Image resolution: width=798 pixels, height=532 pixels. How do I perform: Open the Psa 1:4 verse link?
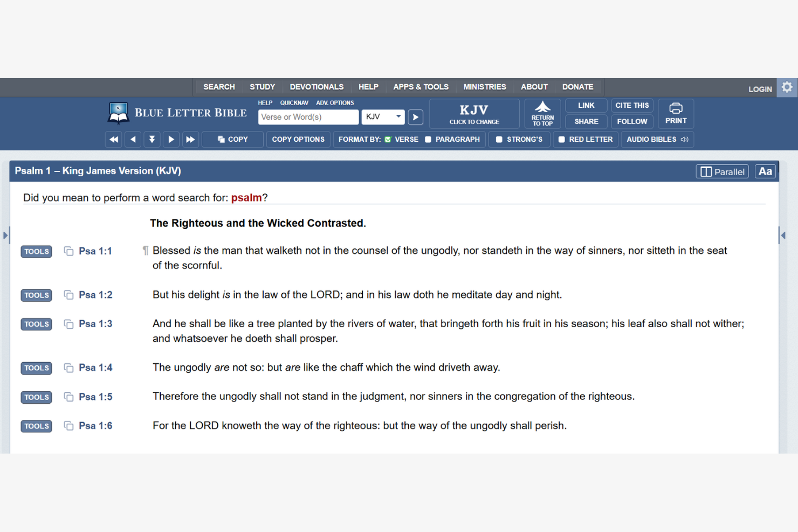(x=95, y=368)
